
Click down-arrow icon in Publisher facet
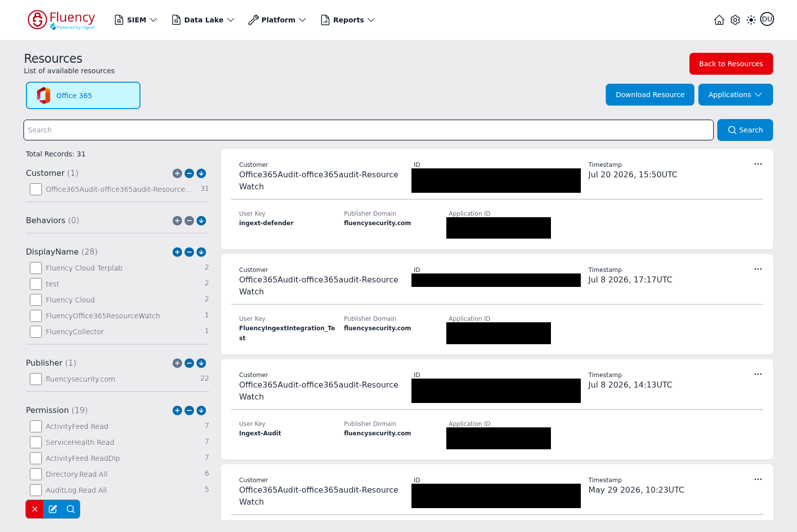(201, 363)
